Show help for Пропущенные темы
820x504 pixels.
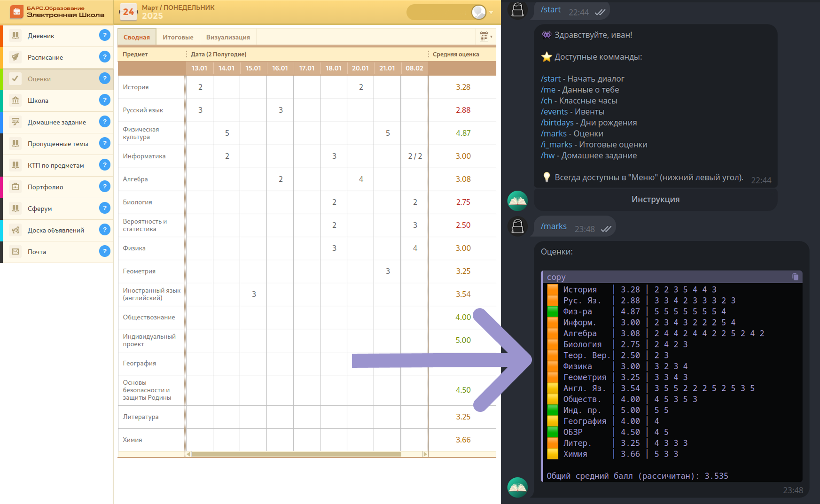[105, 143]
